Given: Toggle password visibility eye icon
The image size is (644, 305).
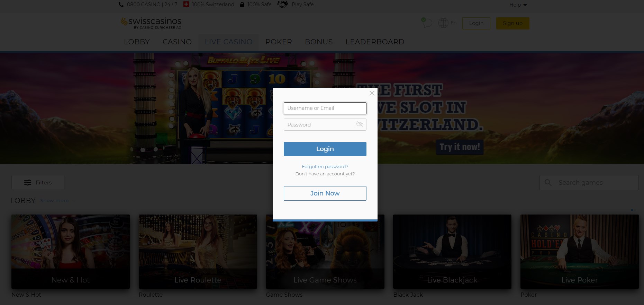Looking at the screenshot, I should [x=360, y=124].
